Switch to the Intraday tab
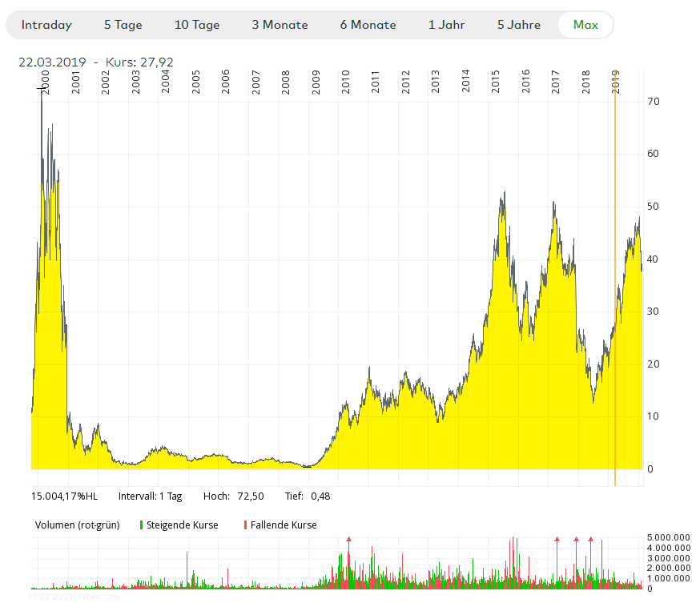This screenshot has width=700, height=607. [46, 25]
